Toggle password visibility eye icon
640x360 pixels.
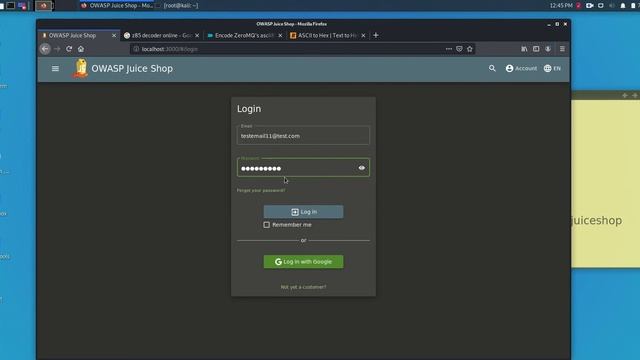tap(362, 168)
